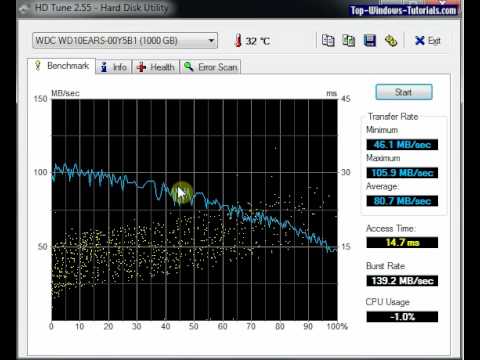Image resolution: width=480 pixels, height=360 pixels.
Task: Open the drive selection dropdown
Action: click(x=125, y=41)
